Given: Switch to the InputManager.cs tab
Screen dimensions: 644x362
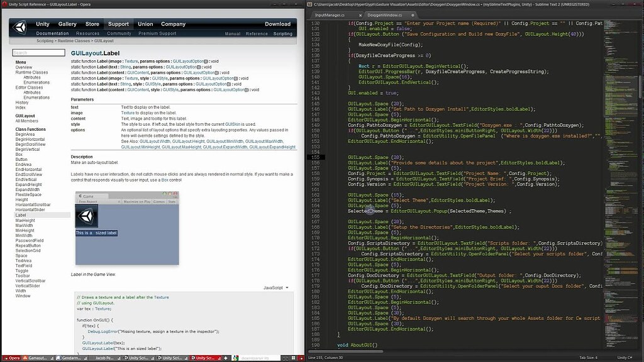Looking at the screenshot, I should [330, 14].
